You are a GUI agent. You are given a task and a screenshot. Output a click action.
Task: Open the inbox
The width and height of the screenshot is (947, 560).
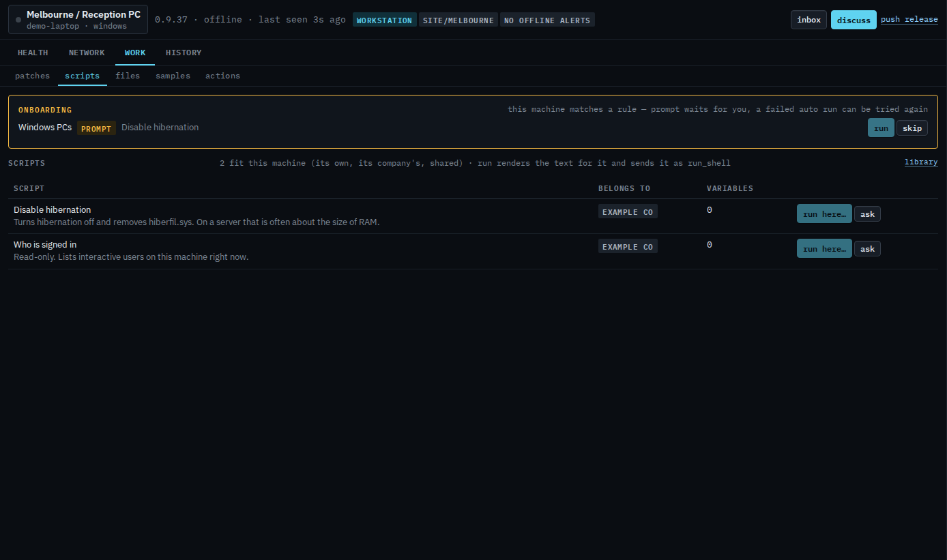(x=808, y=20)
